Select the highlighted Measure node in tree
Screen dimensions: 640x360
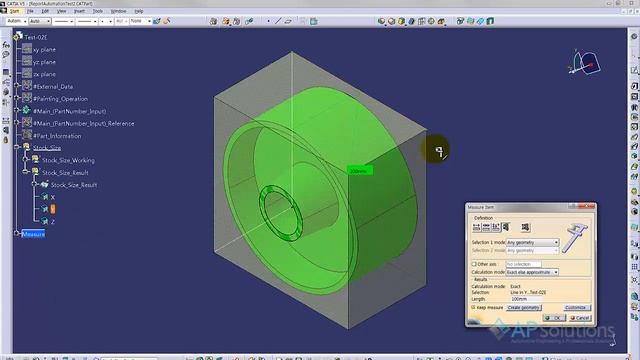point(33,234)
